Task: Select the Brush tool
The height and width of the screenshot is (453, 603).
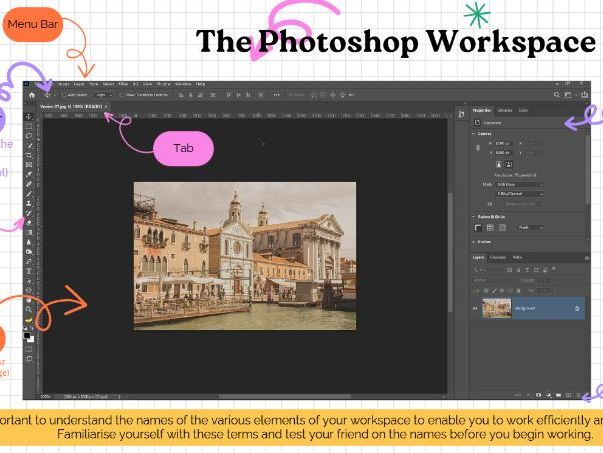Action: [29, 194]
